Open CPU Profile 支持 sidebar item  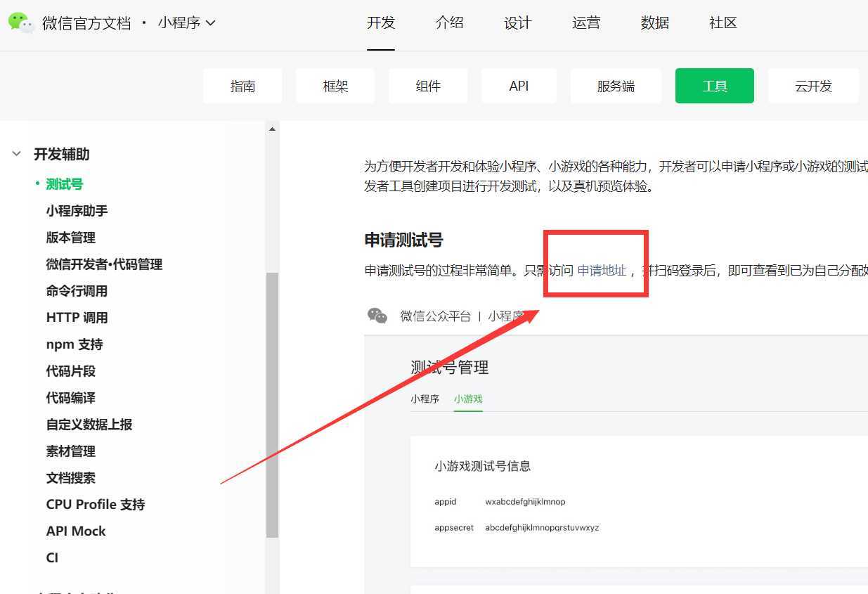tap(96, 505)
